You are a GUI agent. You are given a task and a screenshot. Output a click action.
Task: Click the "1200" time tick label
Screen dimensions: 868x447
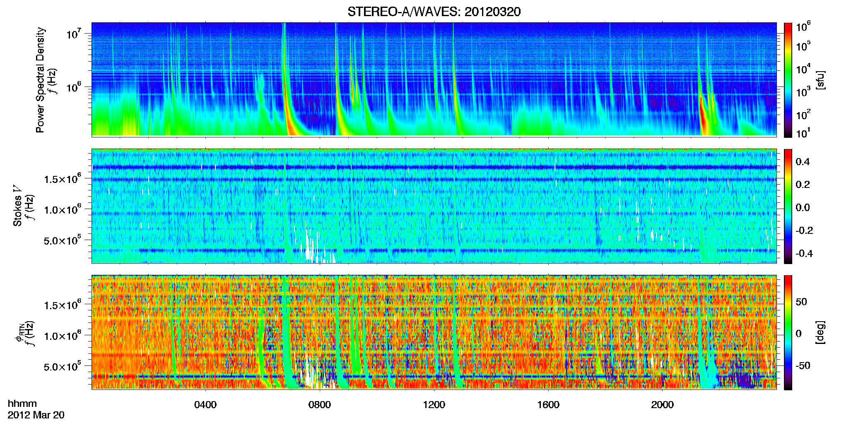[434, 405]
